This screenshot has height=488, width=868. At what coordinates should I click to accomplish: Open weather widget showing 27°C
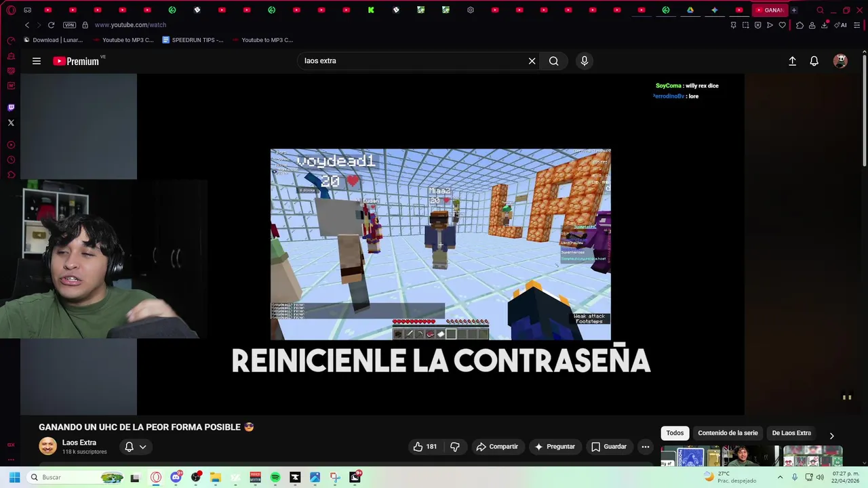tap(730, 477)
